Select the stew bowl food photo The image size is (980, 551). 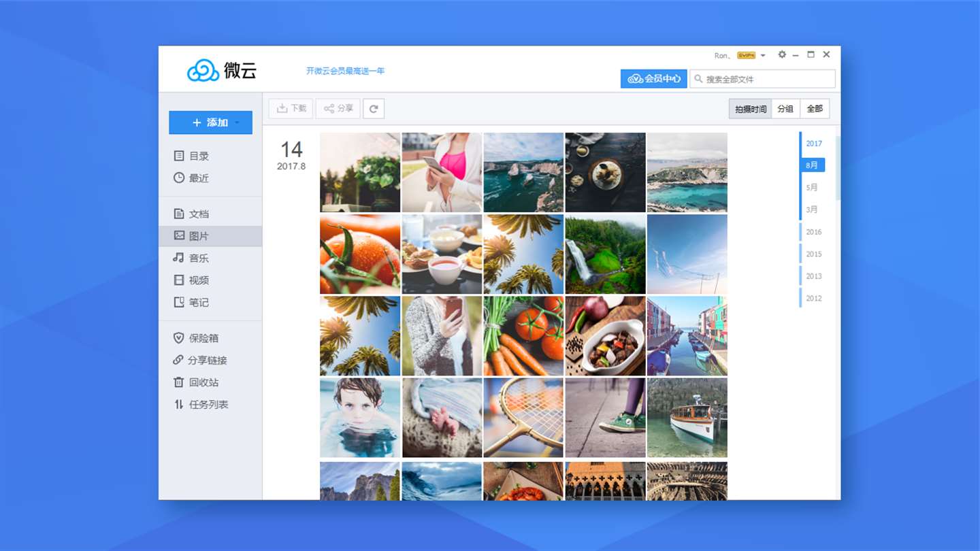pos(605,336)
